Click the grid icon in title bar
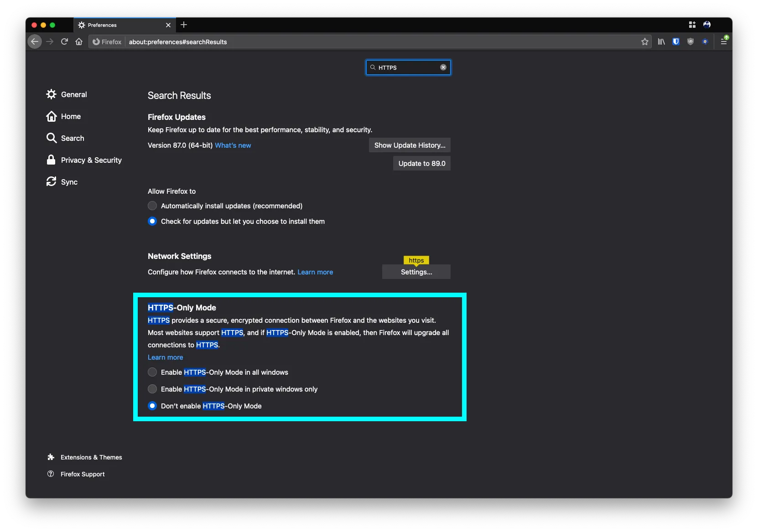The image size is (758, 532). click(692, 25)
